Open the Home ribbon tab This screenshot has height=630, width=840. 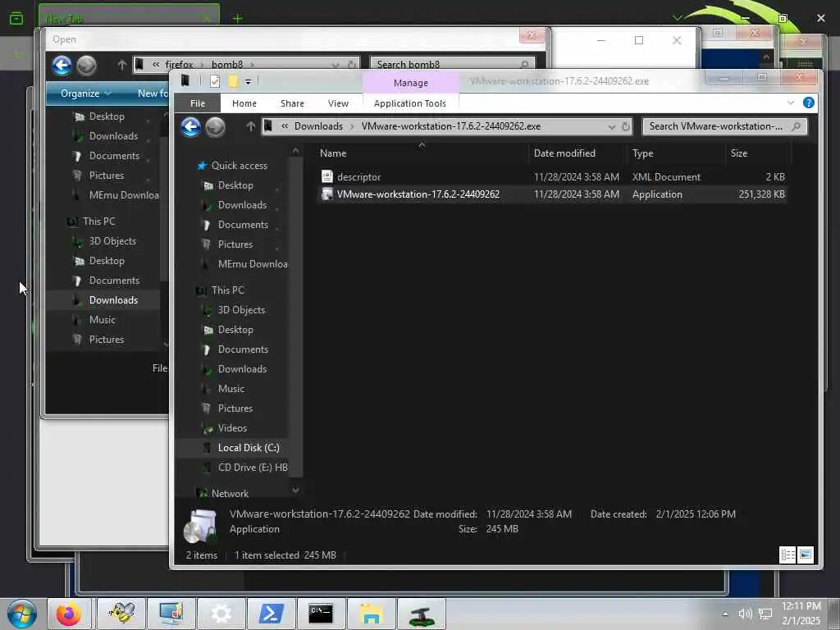[244, 103]
